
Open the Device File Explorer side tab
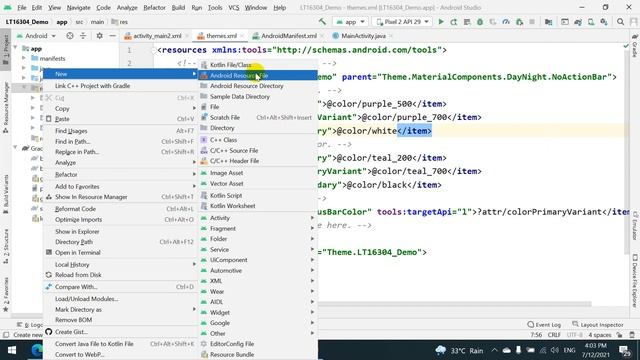click(x=635, y=281)
